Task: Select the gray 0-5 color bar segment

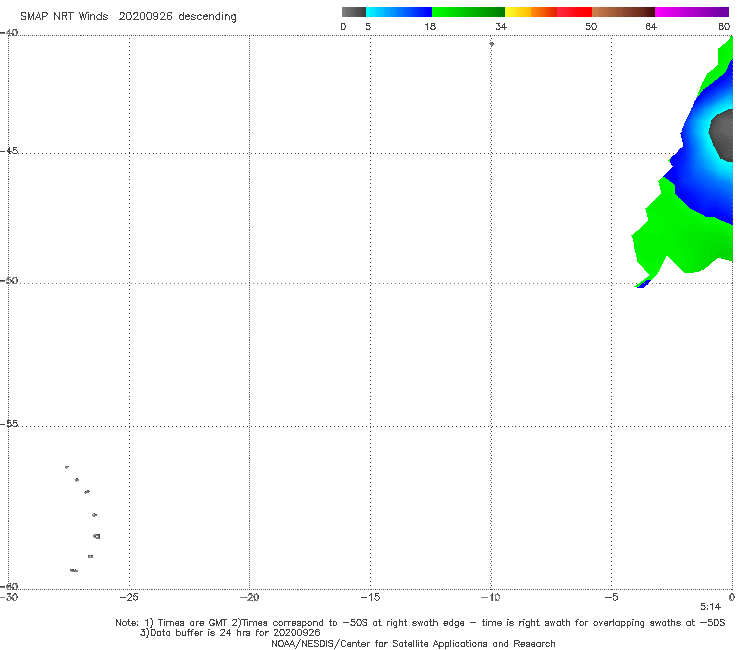Action: tap(354, 12)
